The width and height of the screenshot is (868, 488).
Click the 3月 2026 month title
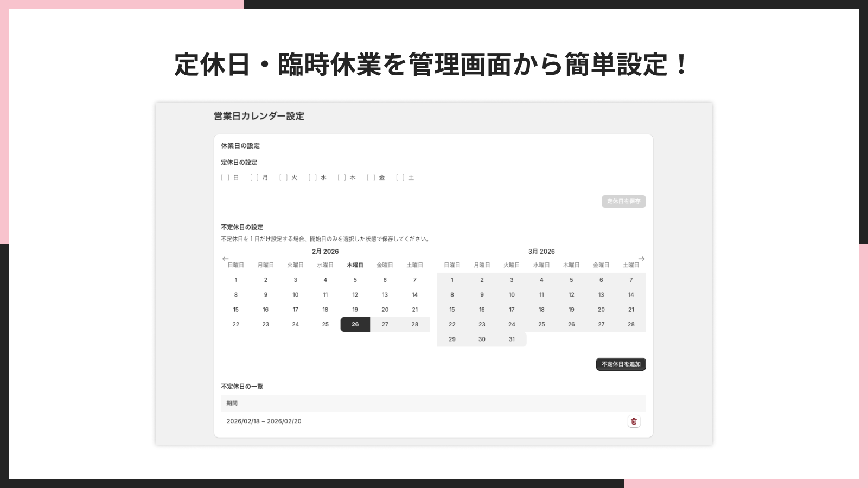(x=541, y=252)
